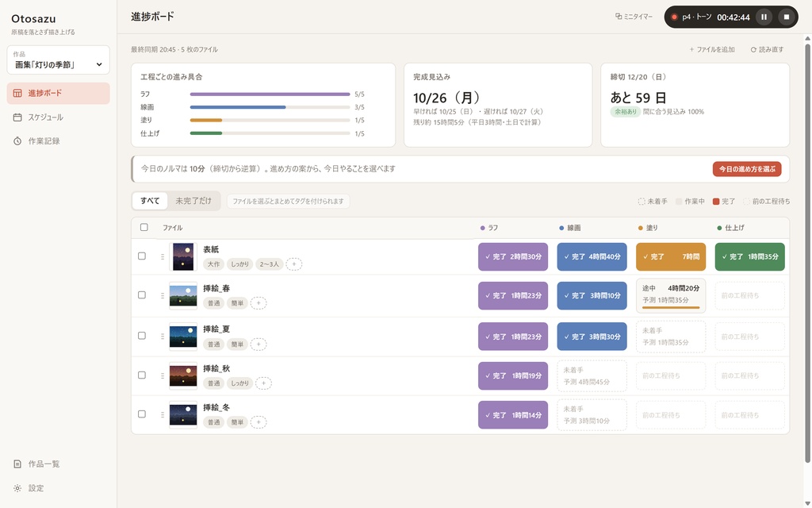Stop the p4 tone timer
This screenshot has width=812, height=508.
pos(786,17)
